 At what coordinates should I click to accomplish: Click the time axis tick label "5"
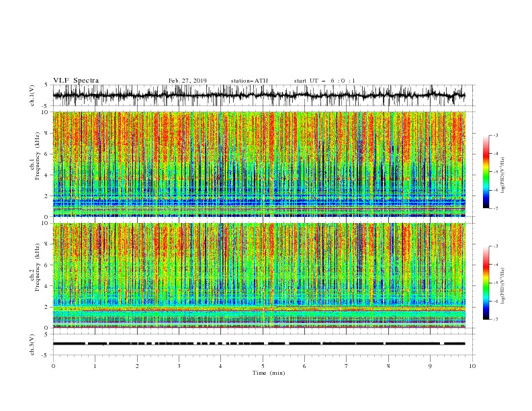[263, 366]
